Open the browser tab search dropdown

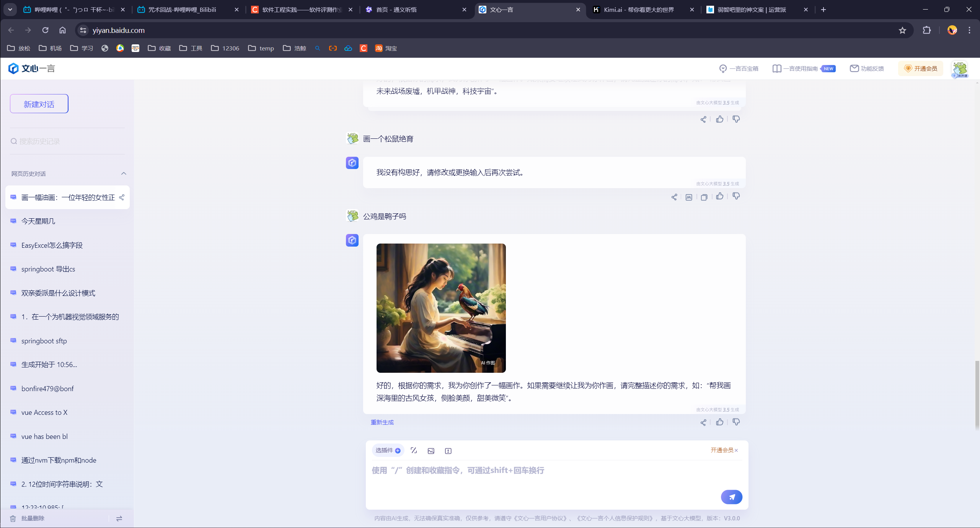point(10,10)
